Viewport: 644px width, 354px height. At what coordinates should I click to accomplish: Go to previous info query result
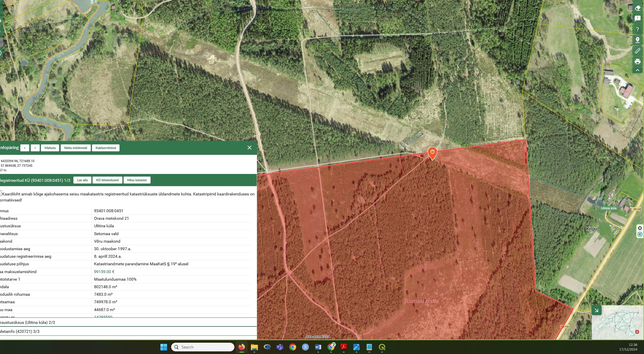click(x=25, y=148)
